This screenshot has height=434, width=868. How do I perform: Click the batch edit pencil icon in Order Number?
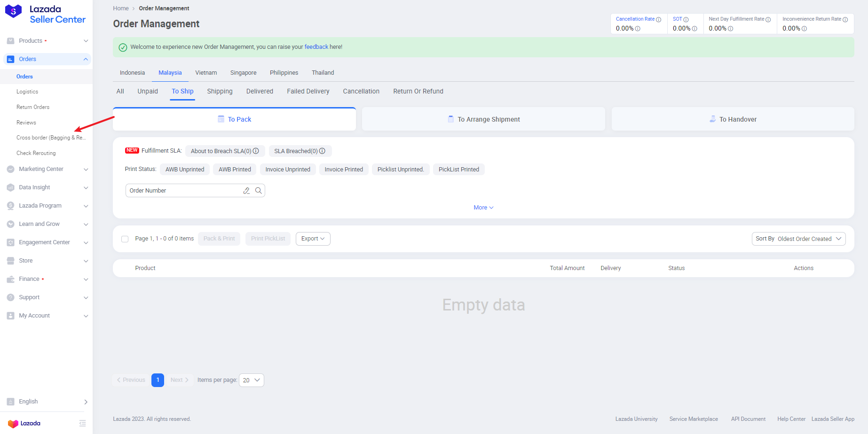click(x=246, y=190)
